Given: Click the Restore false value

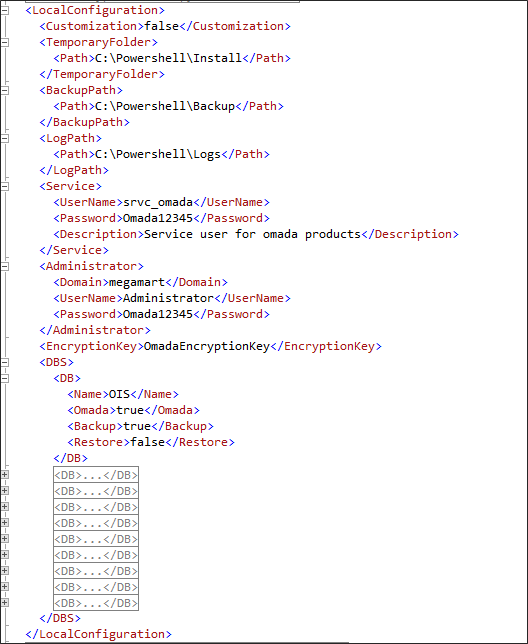Looking at the screenshot, I should tap(147, 442).
